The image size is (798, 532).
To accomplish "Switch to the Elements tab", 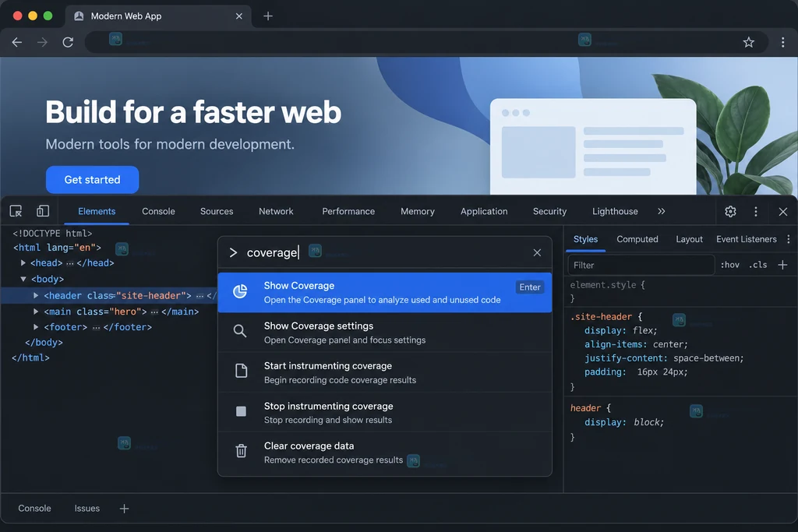I will pos(97,211).
